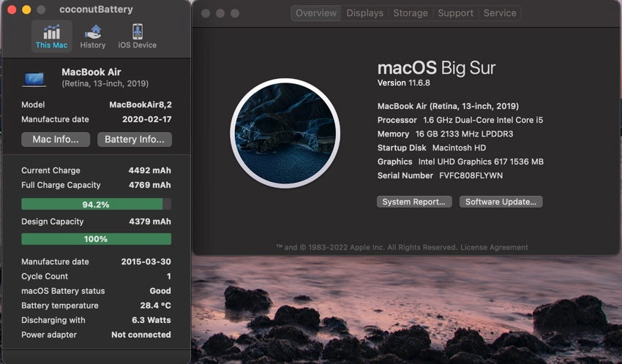
Task: Select the Version 11.6.8 text
Action: (x=403, y=83)
